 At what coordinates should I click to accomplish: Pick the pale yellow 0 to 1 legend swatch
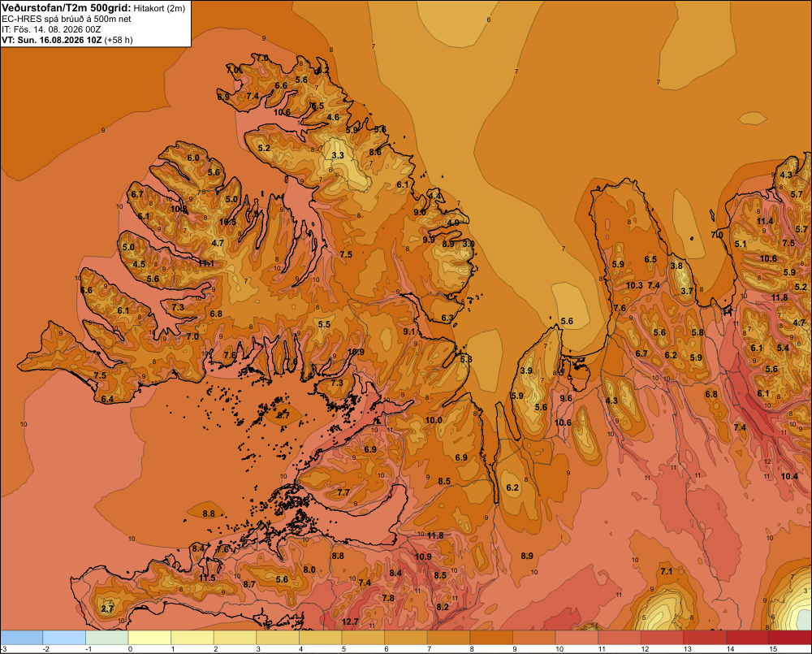click(149, 638)
